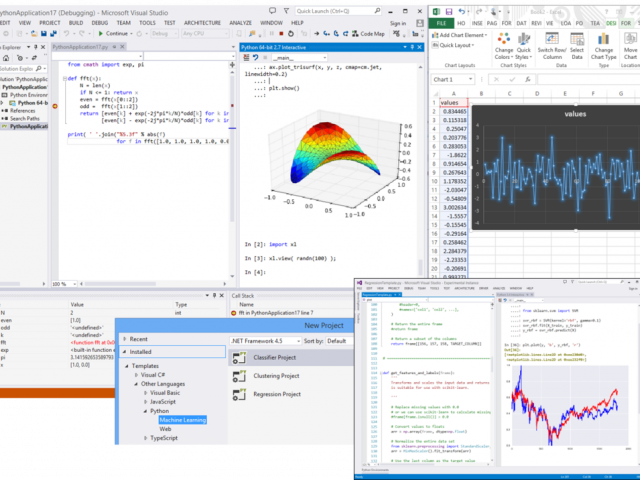640x480 pixels.
Task: Expand the Visual Basic templates node
Action: (x=146, y=392)
